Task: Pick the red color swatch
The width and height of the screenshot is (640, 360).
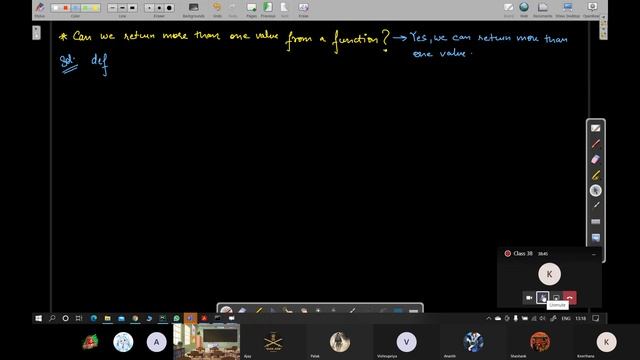Action: pyautogui.click(x=65, y=8)
